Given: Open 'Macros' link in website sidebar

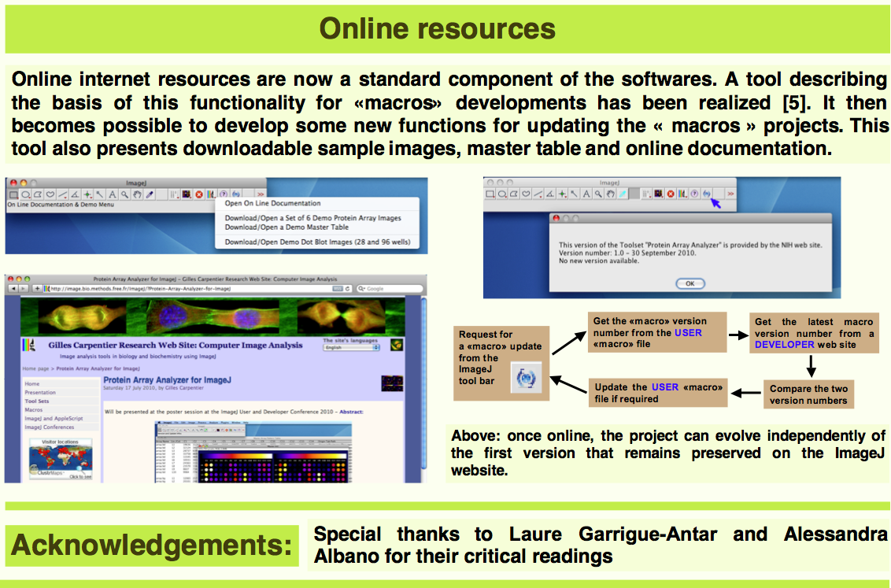Looking at the screenshot, I should [x=34, y=409].
